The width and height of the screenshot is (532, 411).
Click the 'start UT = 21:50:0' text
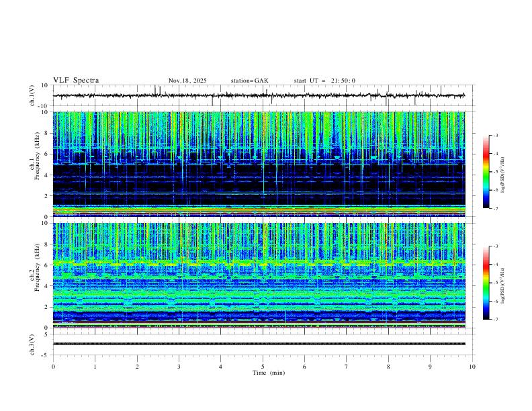(x=324, y=81)
